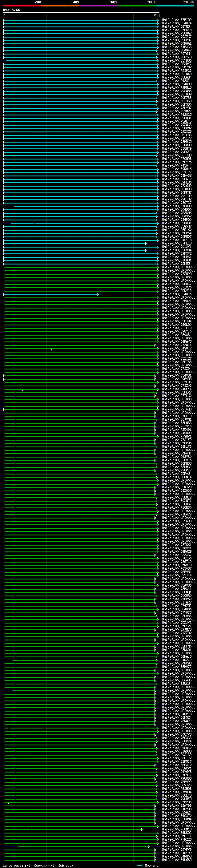This screenshot has height=868, width=197.
Task: Select the UniRef100_C7GLT9 label
Action: pyautogui.click(x=177, y=416)
